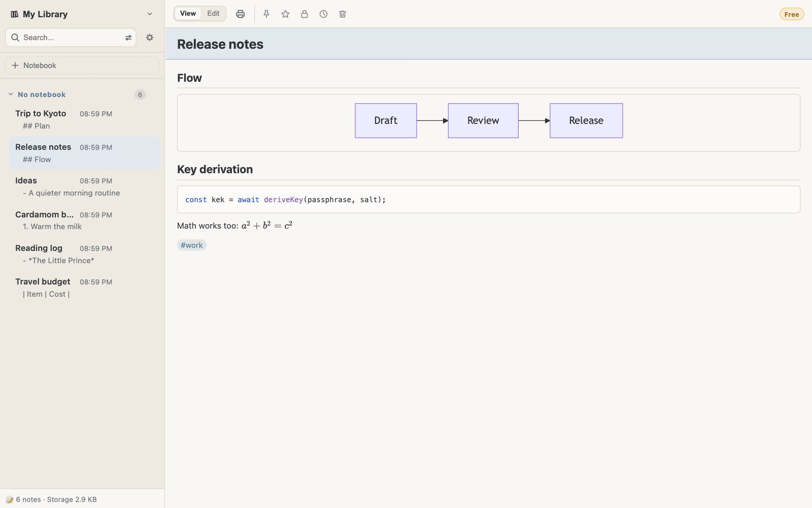The height and width of the screenshot is (508, 812).
Task: Open the Ideas note
Action: pos(85,186)
